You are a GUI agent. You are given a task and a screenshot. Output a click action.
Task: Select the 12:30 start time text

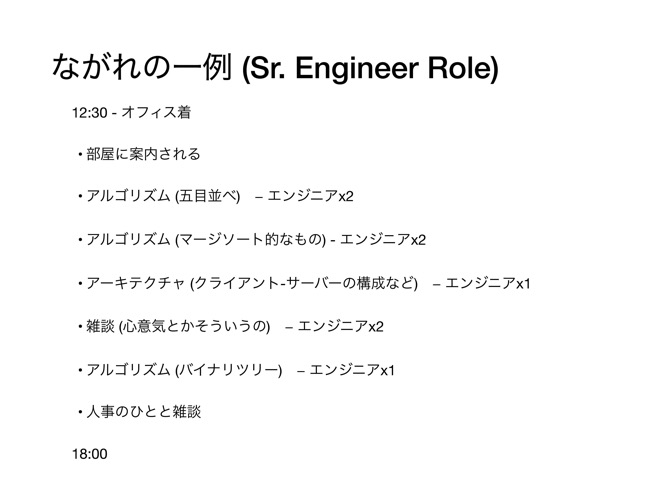point(89,113)
